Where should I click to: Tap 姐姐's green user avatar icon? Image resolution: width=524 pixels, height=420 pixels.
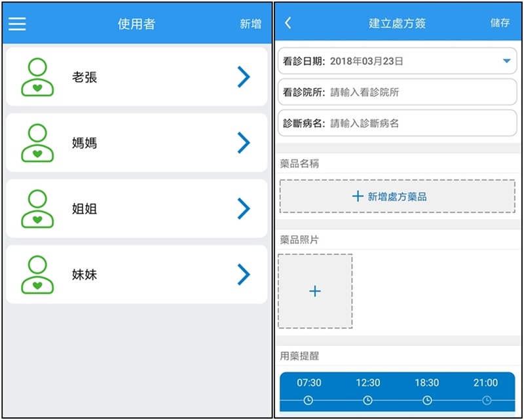(37, 209)
